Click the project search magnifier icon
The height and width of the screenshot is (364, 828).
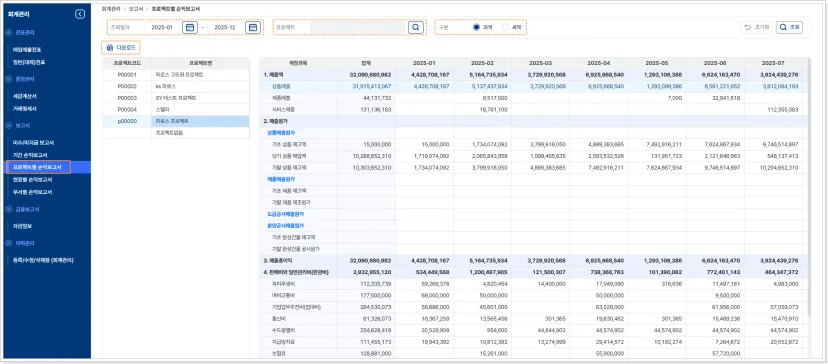(x=416, y=27)
